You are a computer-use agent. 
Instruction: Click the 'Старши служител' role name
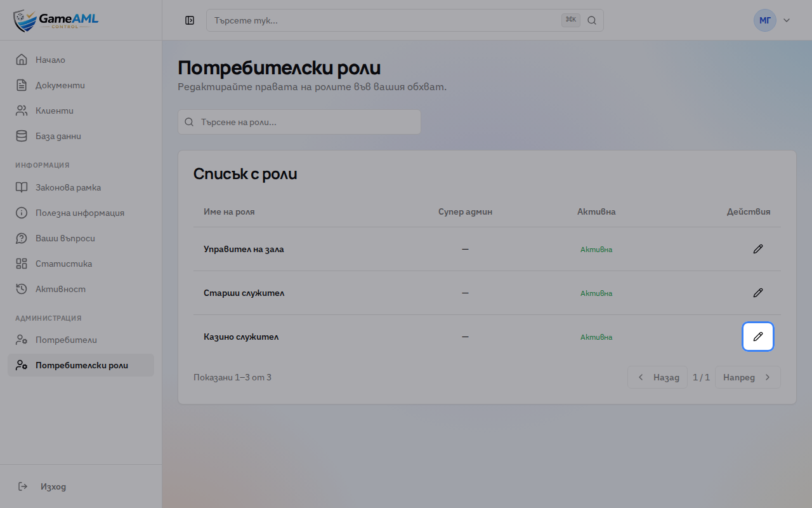244,293
